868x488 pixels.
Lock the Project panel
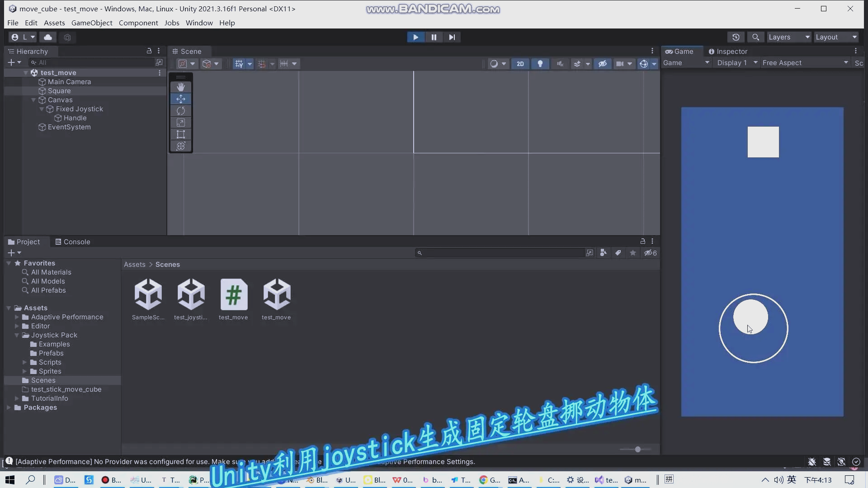point(642,241)
